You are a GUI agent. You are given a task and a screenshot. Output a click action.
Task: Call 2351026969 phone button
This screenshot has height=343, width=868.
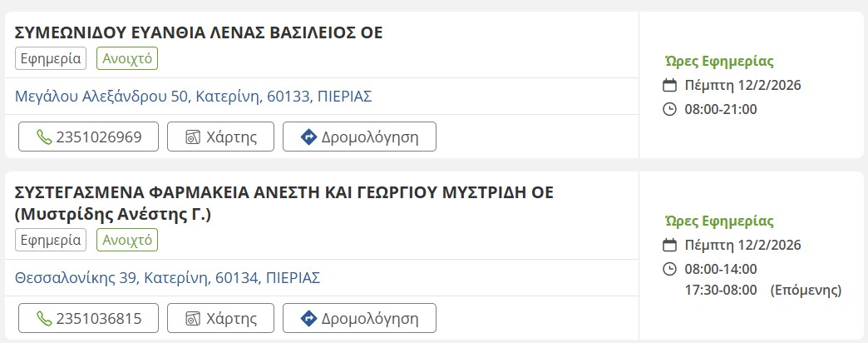(x=88, y=137)
